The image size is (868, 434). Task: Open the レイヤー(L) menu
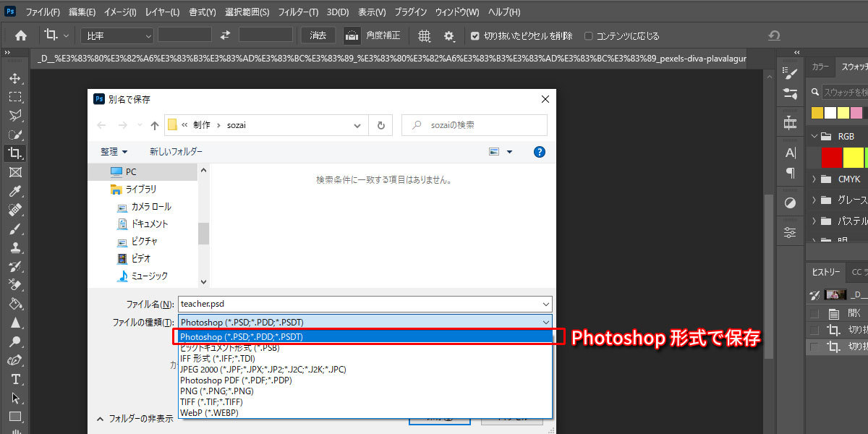click(162, 12)
